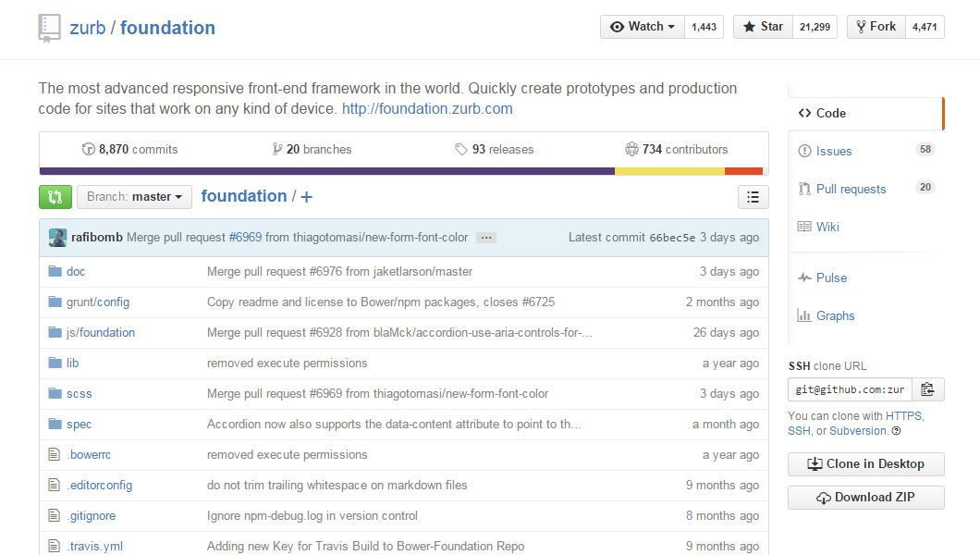Click the help icon beside Subversion
This screenshot has width=980, height=555.
(897, 431)
